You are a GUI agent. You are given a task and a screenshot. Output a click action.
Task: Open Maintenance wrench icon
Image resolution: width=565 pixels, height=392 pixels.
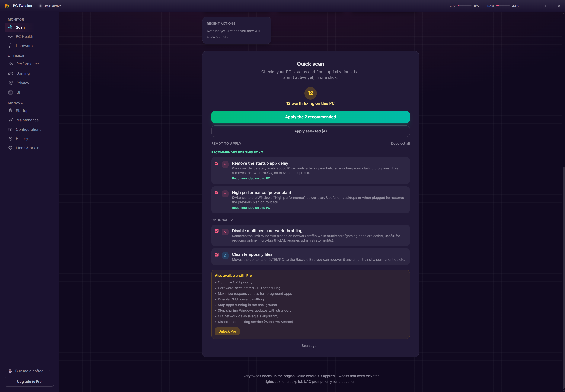click(11, 120)
